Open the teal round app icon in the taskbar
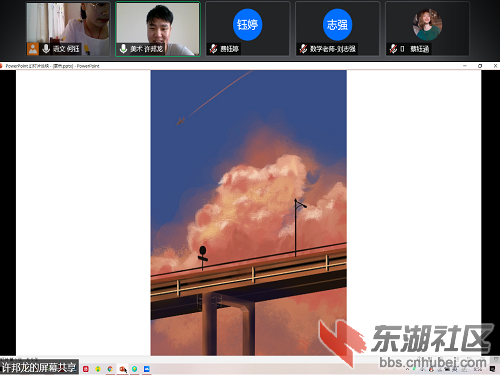The image size is (500, 375). 134,369
